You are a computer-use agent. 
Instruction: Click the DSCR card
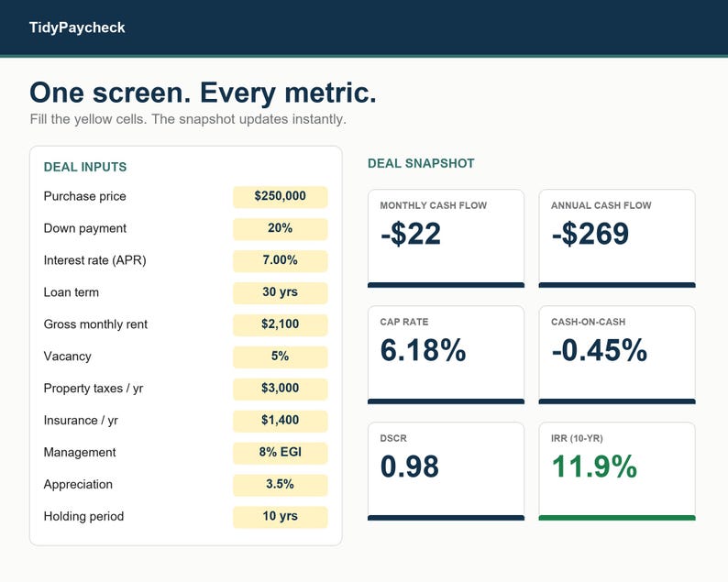coord(447,471)
